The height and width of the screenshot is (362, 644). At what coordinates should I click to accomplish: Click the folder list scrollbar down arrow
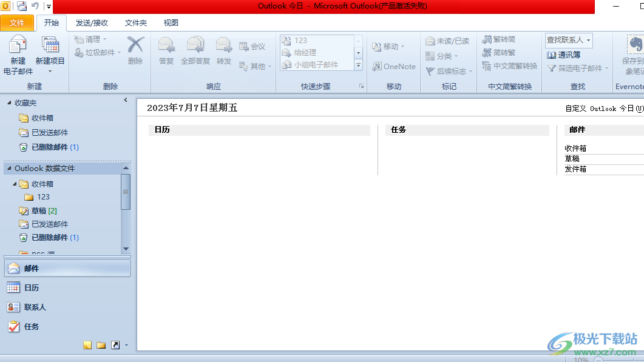(126, 249)
